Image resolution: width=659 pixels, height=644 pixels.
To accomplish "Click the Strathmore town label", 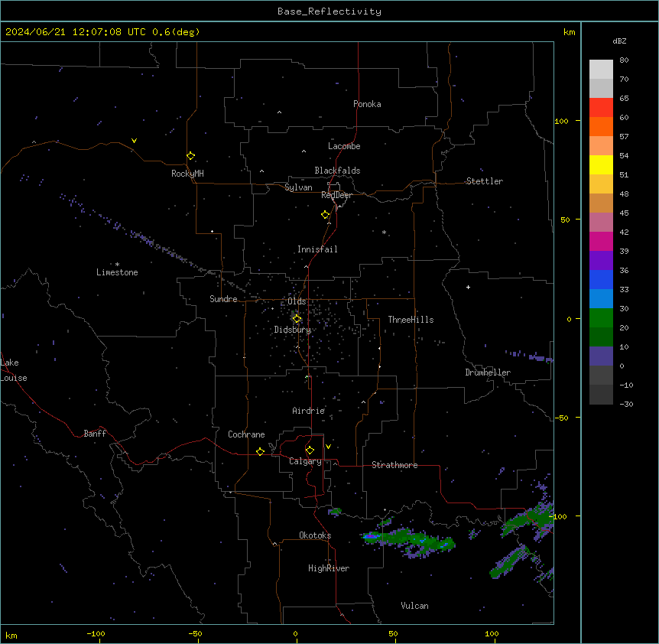I will (394, 465).
